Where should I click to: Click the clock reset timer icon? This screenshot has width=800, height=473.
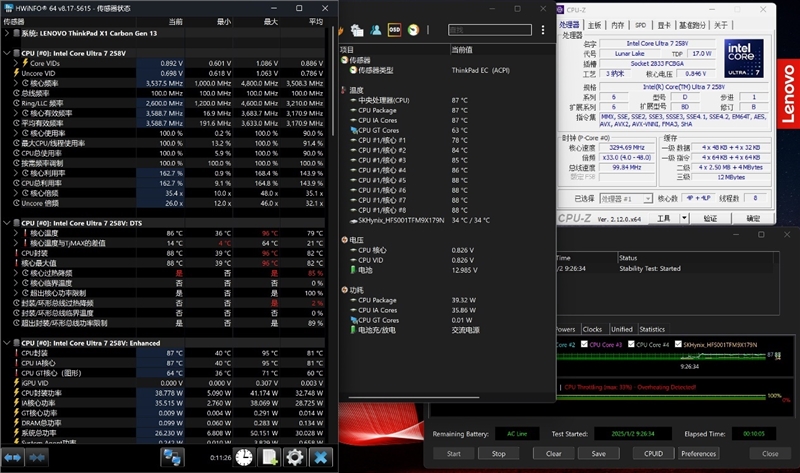coord(244,457)
